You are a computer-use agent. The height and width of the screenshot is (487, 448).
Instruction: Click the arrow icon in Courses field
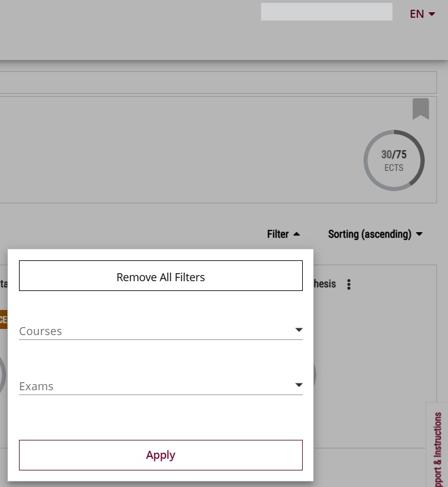298,330
